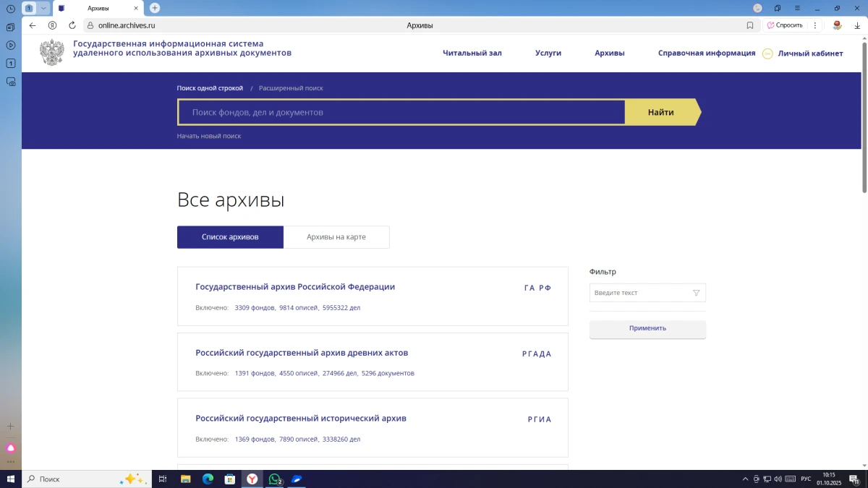
Task: Click the Фильтр text input field
Action: tap(639, 293)
